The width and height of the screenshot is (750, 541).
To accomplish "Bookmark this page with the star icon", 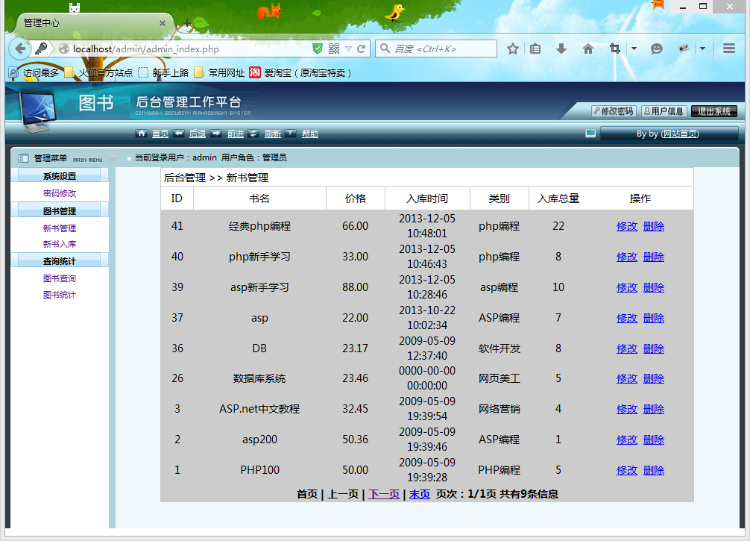I will pos(513,48).
